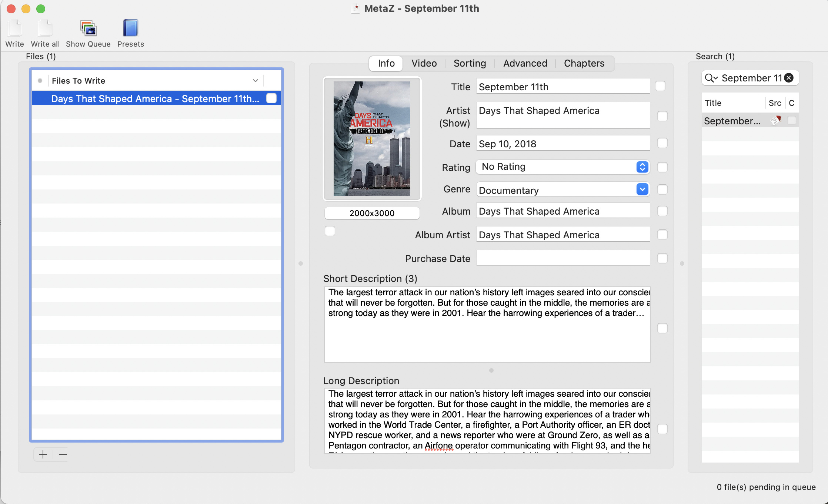Clear the search field text
Screen dimensions: 828x504
(789, 78)
